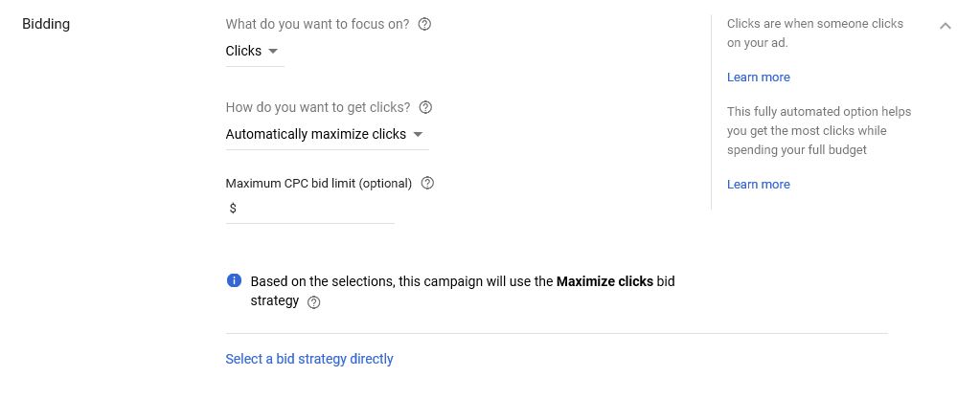Click the "Bidding" section heading
Viewport: 980px width, 399px height.
click(x=46, y=24)
